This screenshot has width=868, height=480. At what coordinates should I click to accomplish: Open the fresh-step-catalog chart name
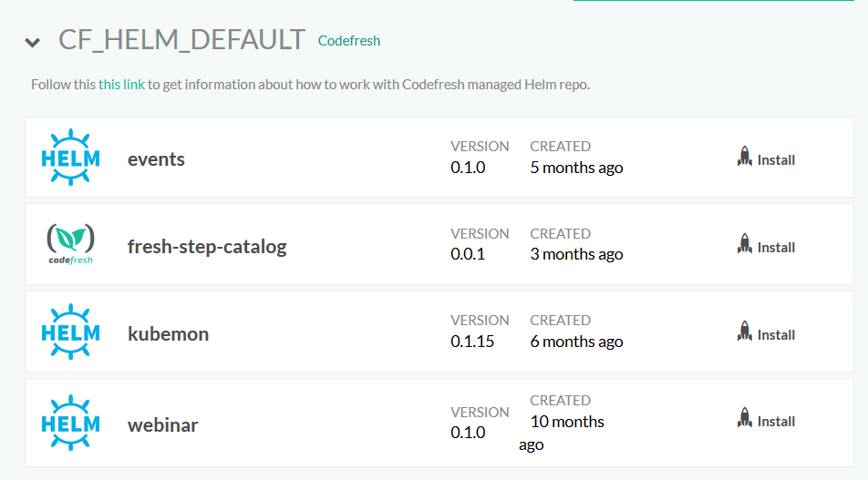(x=207, y=247)
